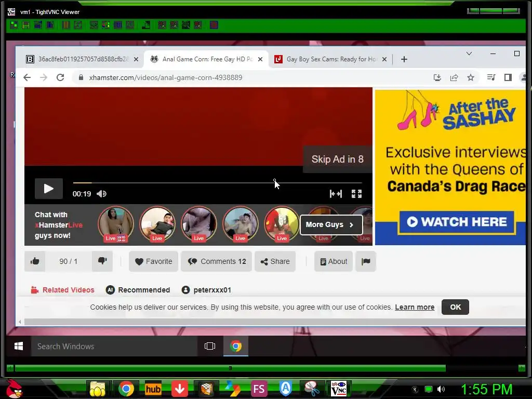This screenshot has width=532, height=399.
Task: Go back in Chrome browser
Action: point(27,77)
